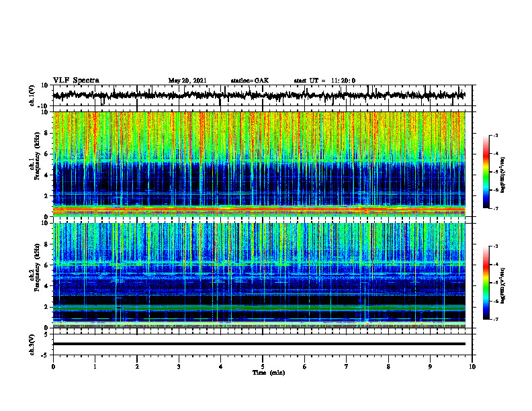Viewport: 532px width, 411px height.
Task: Click time axis tick label "10"
Action: click(x=472, y=367)
